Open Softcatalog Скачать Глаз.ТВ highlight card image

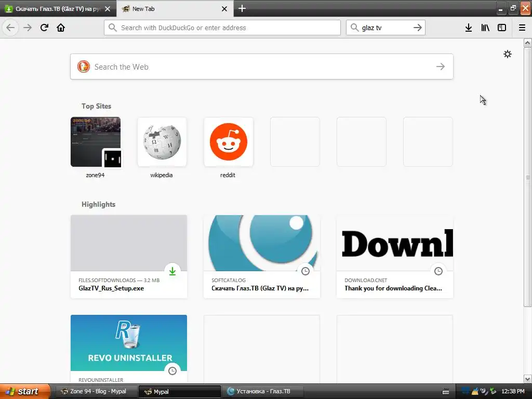[262, 243]
